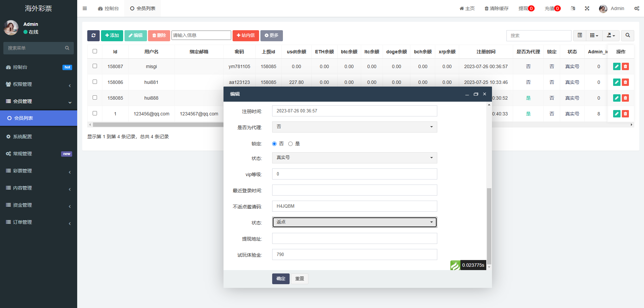Viewport: 644px width, 308px height.
Task: Click the 重置 reset button
Action: tap(299, 278)
